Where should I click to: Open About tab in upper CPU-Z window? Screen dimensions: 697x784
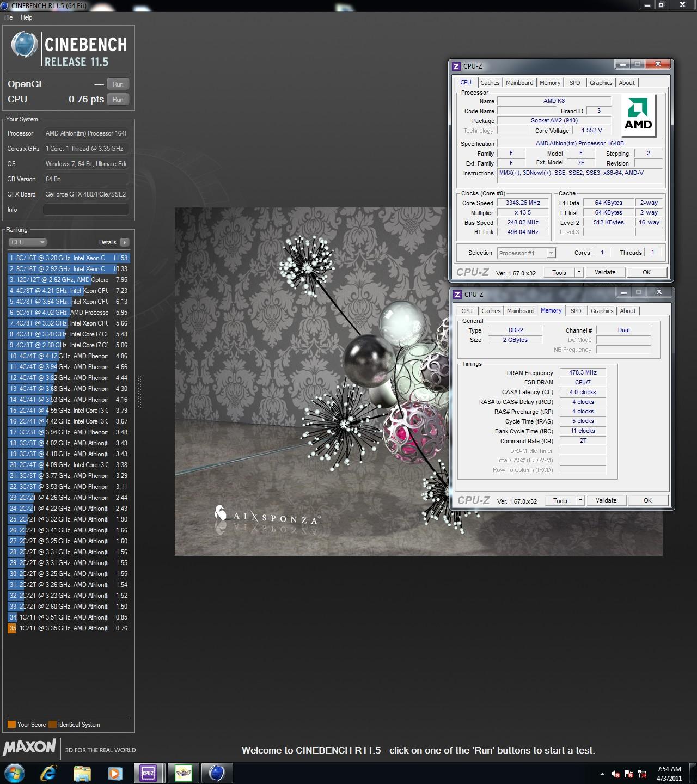(x=627, y=83)
